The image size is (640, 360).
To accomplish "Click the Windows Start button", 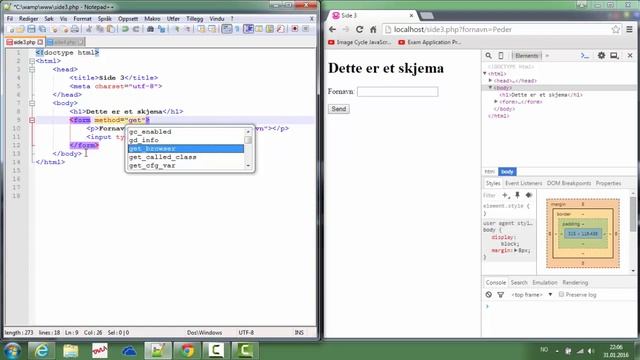I will click(12, 351).
